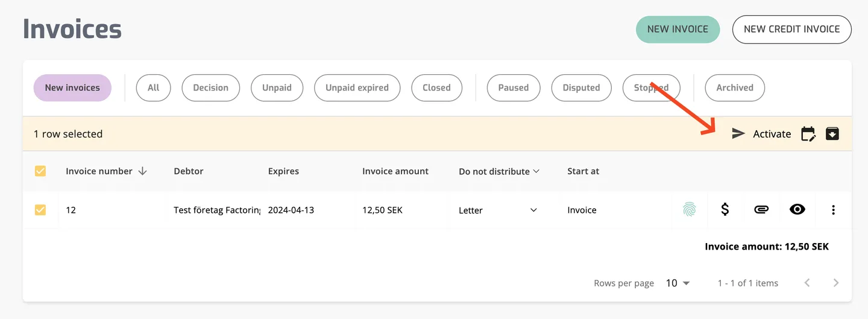Screen dimensions: 868x319
Task: Click debtor Test företag Factoring cell
Action: 217,210
